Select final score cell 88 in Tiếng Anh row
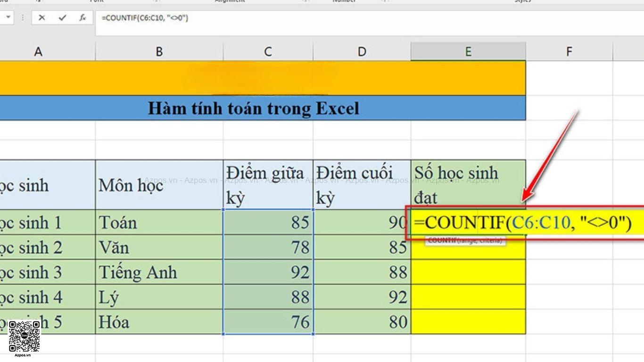Screen dimensions: 644x362 pyautogui.click(x=362, y=272)
